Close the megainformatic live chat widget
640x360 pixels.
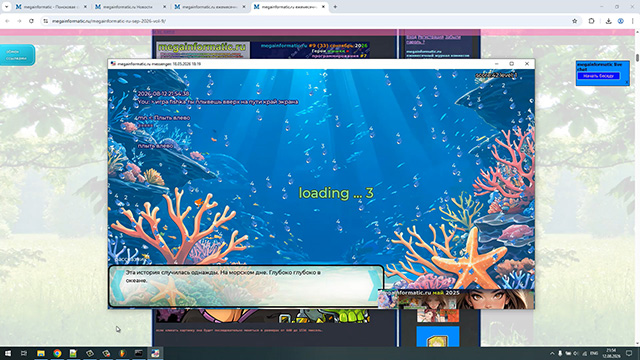627,82
